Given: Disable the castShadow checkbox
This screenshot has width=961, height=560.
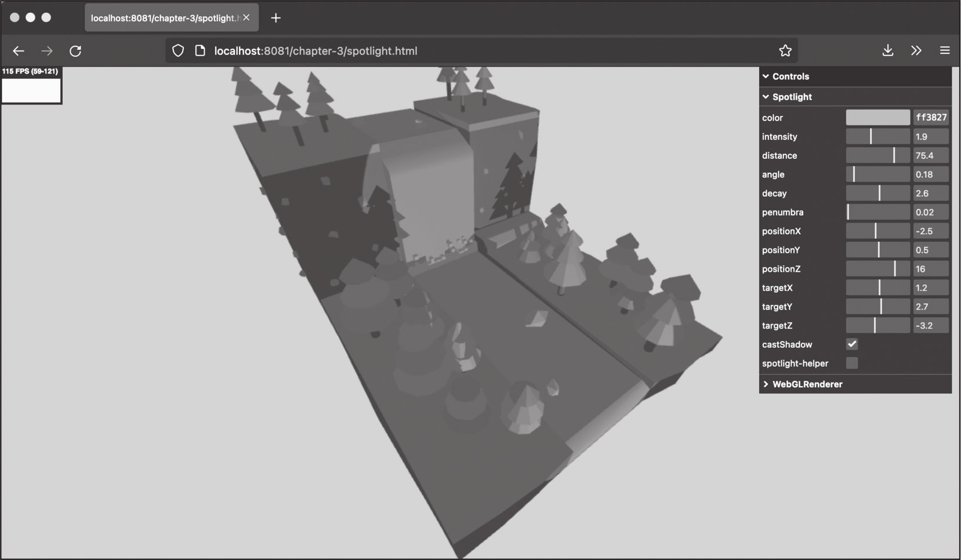Looking at the screenshot, I should click(x=852, y=344).
